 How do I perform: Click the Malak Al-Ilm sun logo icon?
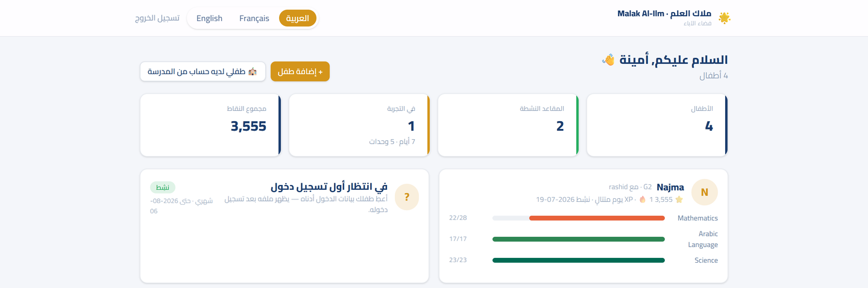(x=725, y=18)
